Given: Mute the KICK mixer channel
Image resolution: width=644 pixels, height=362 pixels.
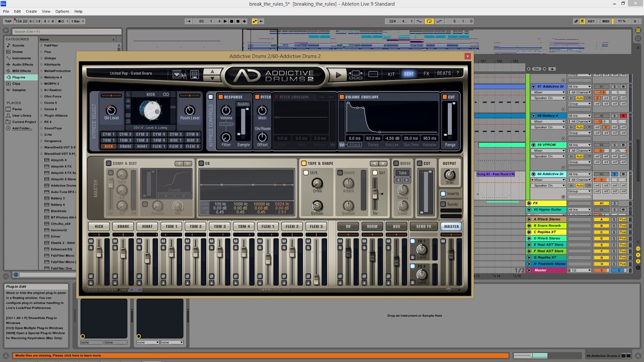Looking at the screenshot, I should (91, 241).
